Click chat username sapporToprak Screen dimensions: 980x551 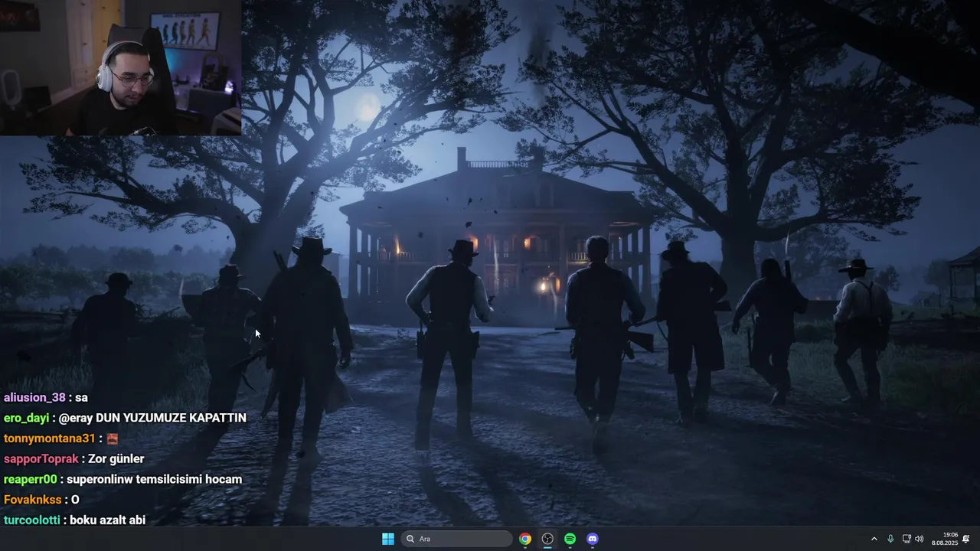pyautogui.click(x=41, y=459)
